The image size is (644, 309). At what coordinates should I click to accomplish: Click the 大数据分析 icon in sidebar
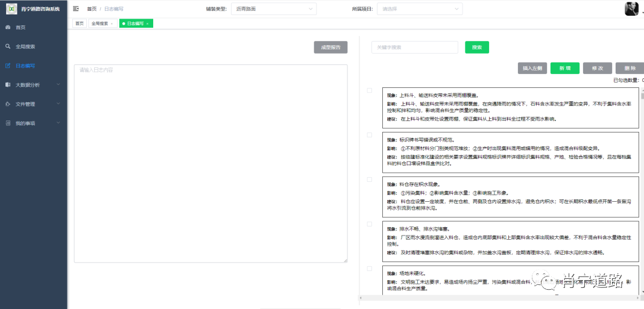(x=8, y=85)
